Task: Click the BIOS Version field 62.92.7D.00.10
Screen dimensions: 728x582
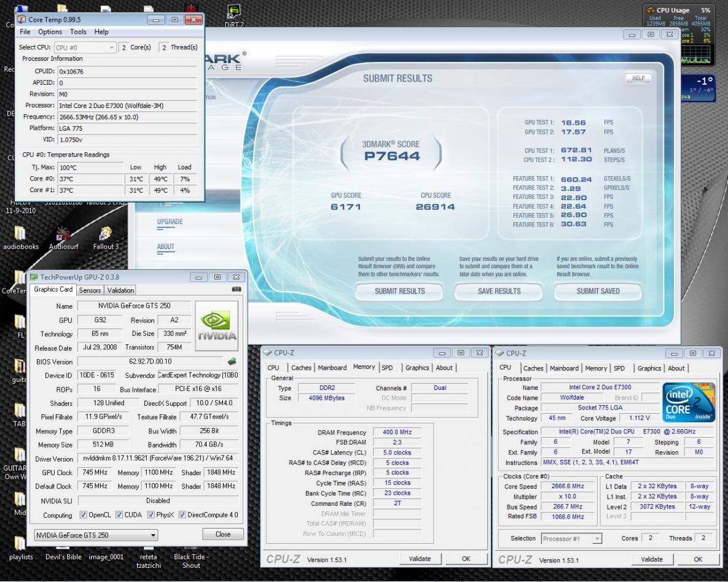Action: coord(151,362)
